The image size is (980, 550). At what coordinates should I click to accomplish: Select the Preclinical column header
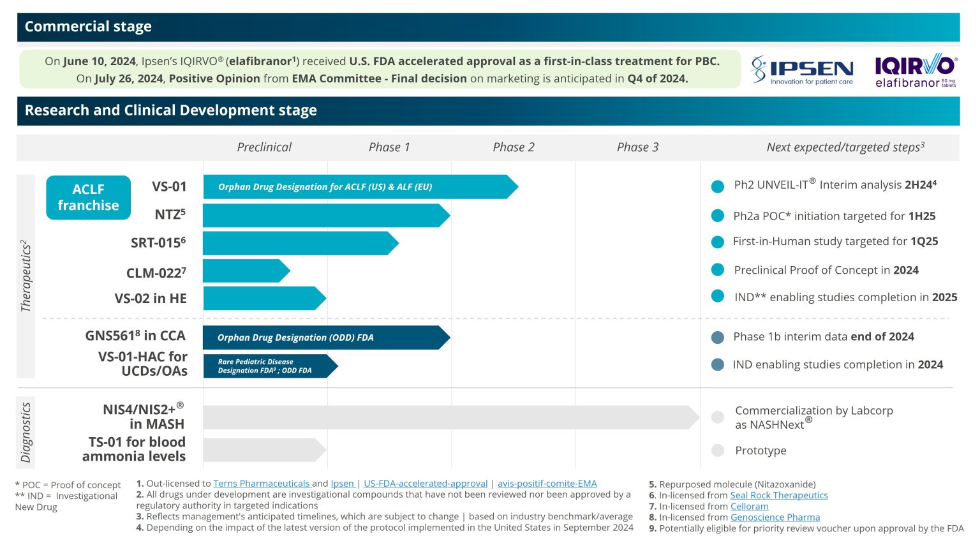[264, 147]
